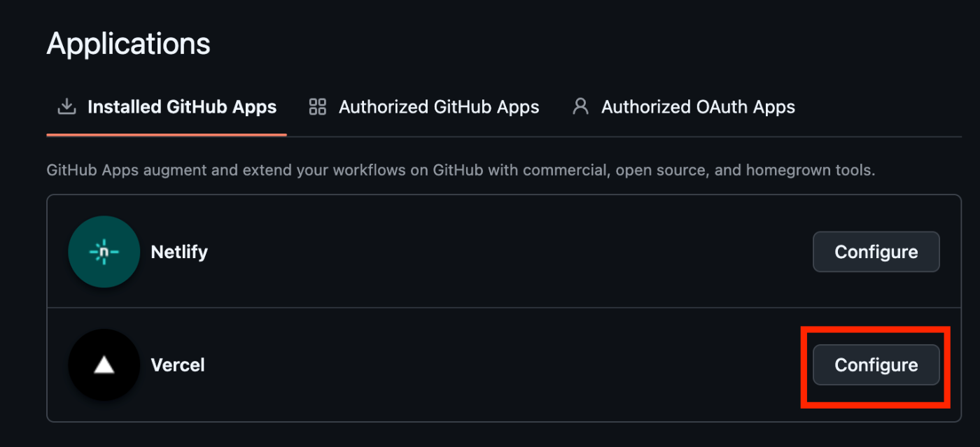The width and height of the screenshot is (980, 447).
Task: Click the Netlify app name
Action: coord(179,252)
